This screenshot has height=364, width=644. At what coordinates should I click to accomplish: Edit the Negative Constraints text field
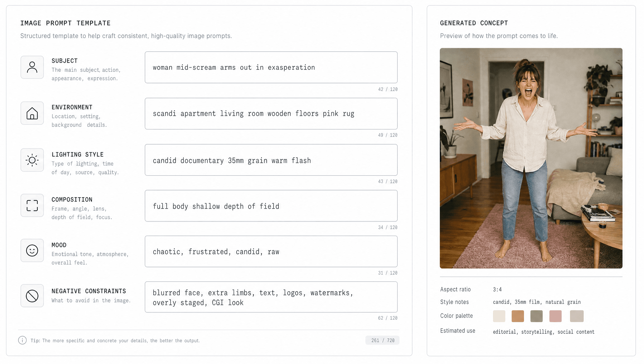(271, 297)
